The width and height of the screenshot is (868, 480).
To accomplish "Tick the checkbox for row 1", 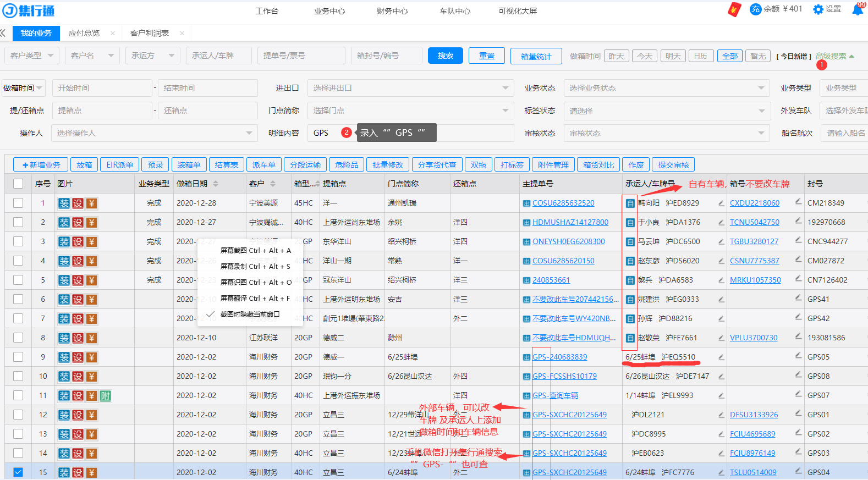I will pyautogui.click(x=18, y=203).
